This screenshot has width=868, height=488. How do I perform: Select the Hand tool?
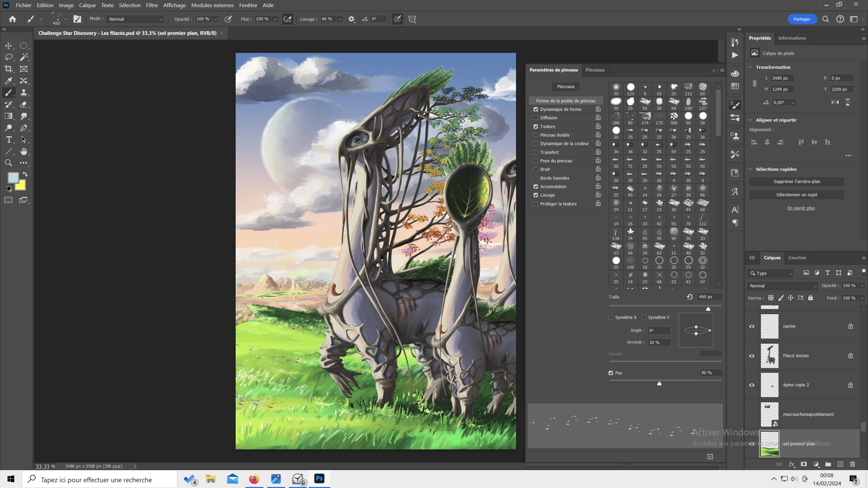click(x=23, y=151)
